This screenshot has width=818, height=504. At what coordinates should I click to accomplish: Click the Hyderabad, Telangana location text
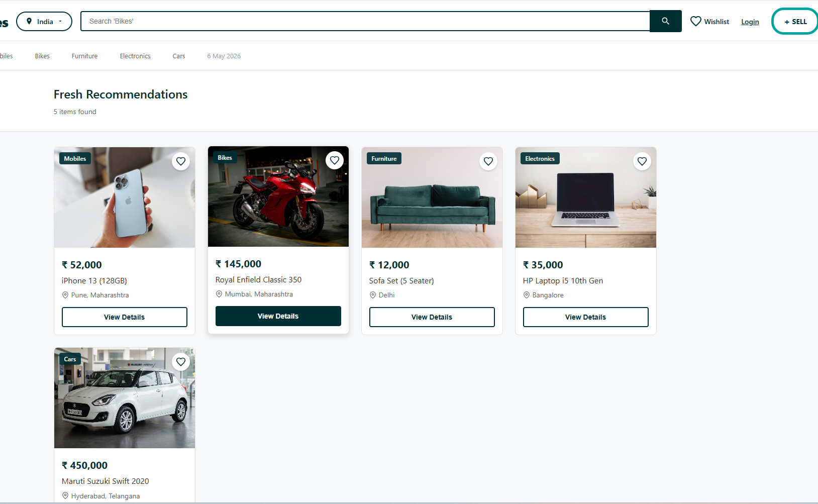pyautogui.click(x=106, y=496)
